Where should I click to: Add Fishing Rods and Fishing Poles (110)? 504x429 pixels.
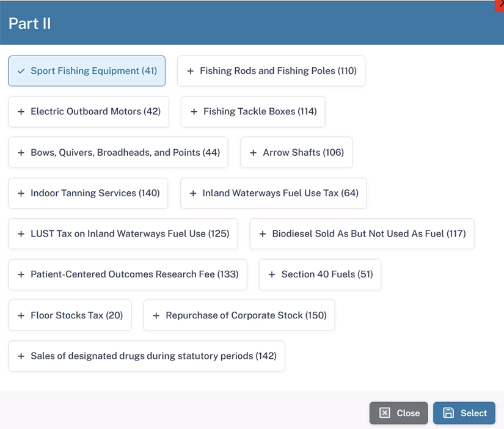pos(271,71)
